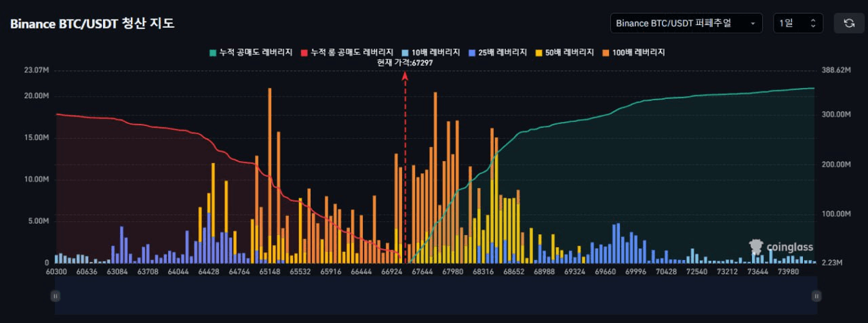Click the 68316 price axis label

(x=484, y=272)
